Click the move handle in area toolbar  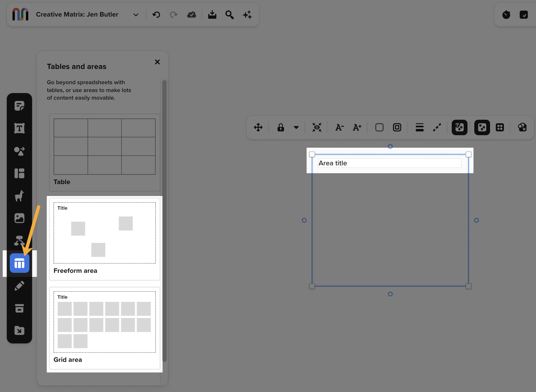click(258, 127)
